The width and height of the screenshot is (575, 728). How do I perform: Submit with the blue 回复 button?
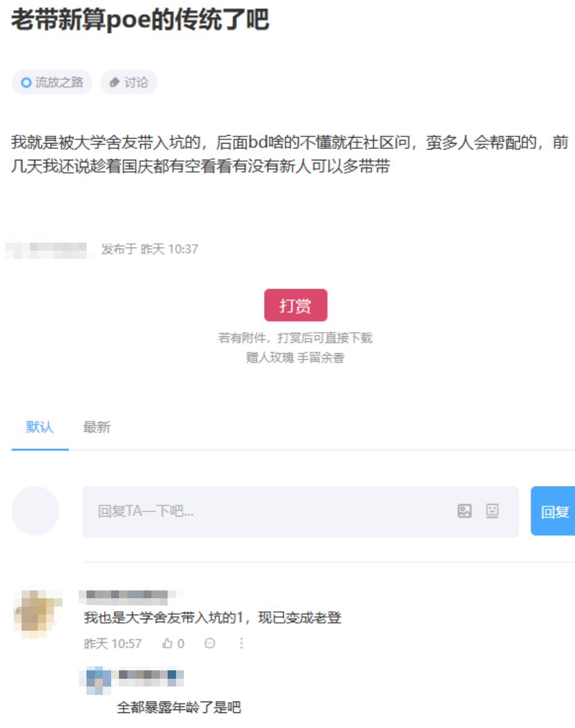point(553,511)
